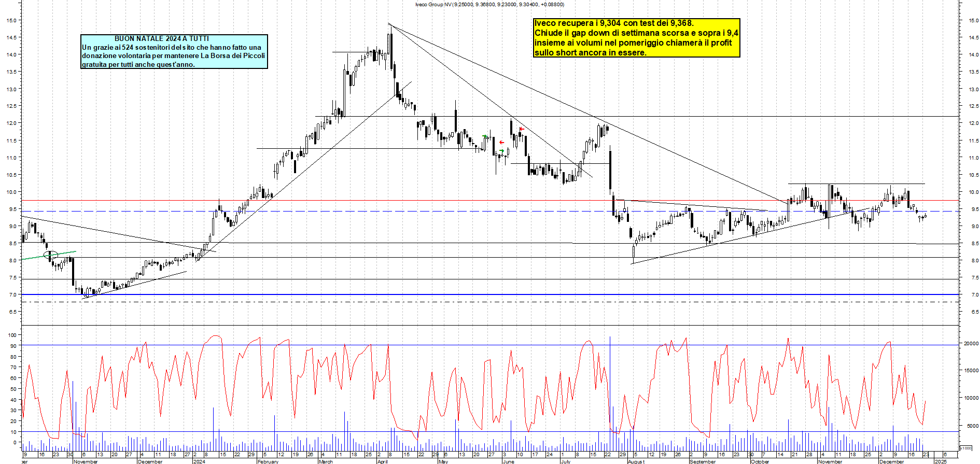Click the 2025 year label
Screen dimensions: 980x464
(x=940, y=461)
